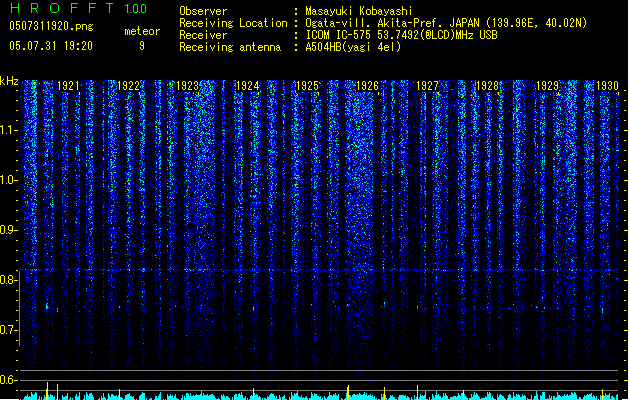Click the 1923 time marker

[x=188, y=86]
